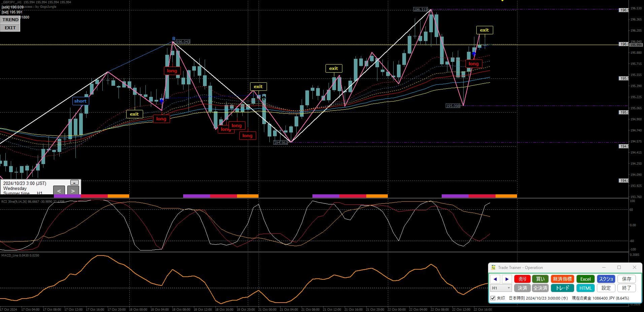Click the gray '>' button in date panel

pyautogui.click(x=73, y=191)
